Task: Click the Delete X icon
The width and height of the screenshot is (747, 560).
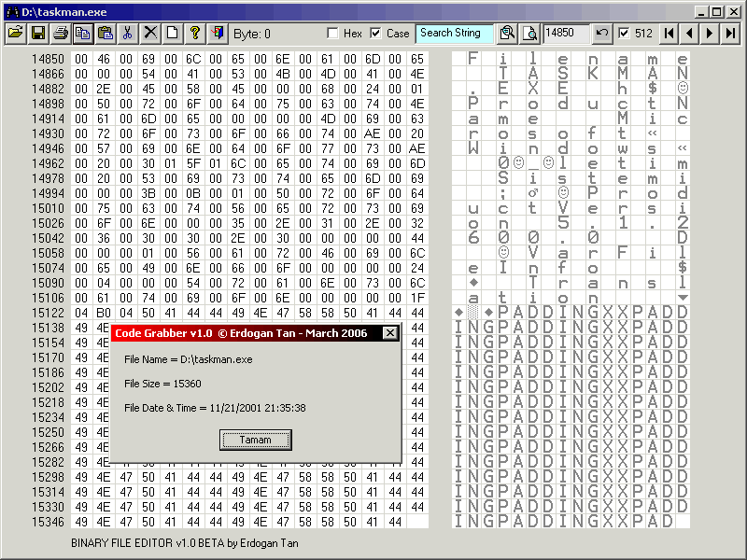Action: click(149, 33)
